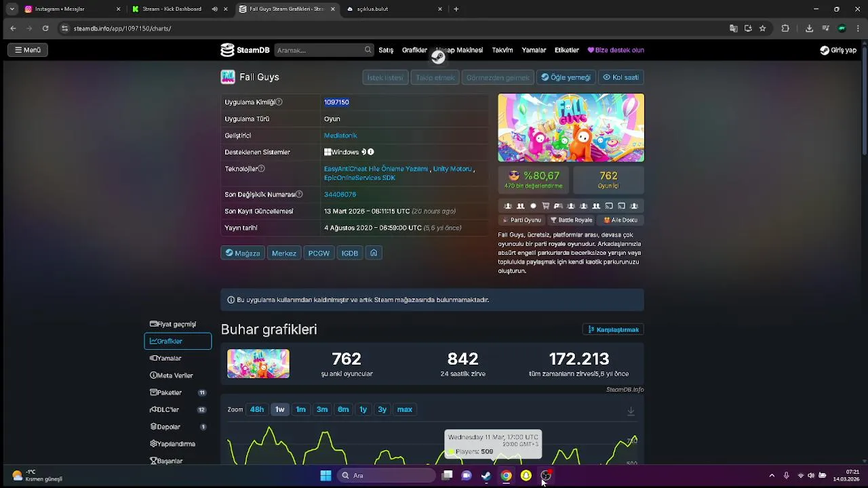Open the media control icon in toolbar
Screen dimensions: 868x488
(825, 28)
